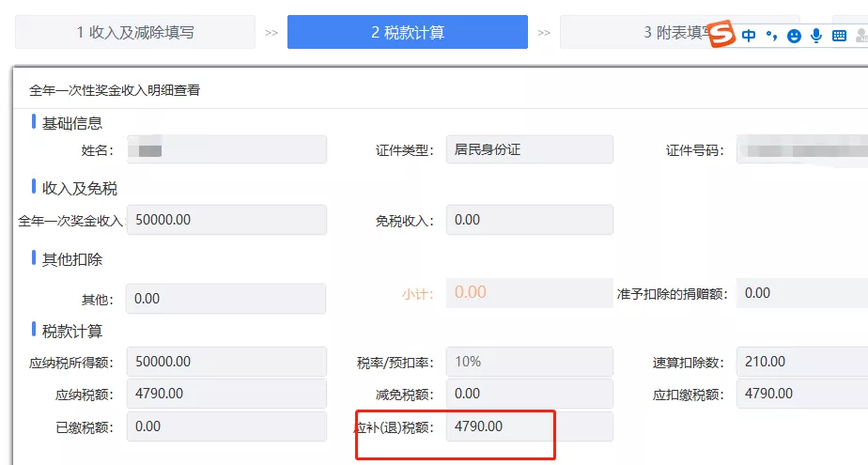The height and width of the screenshot is (465, 868).
Task: Click the 应补(退)税额 field showing 4790.00
Action: click(529, 426)
